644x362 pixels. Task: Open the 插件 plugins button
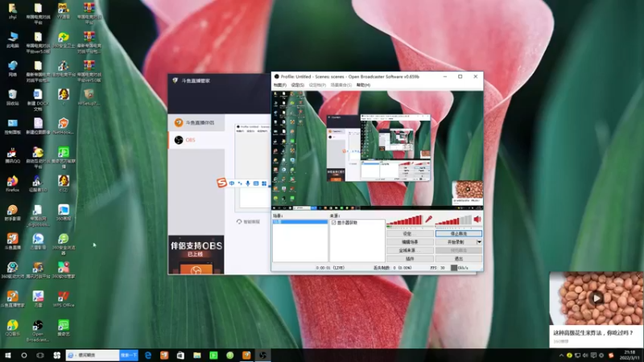point(410,259)
